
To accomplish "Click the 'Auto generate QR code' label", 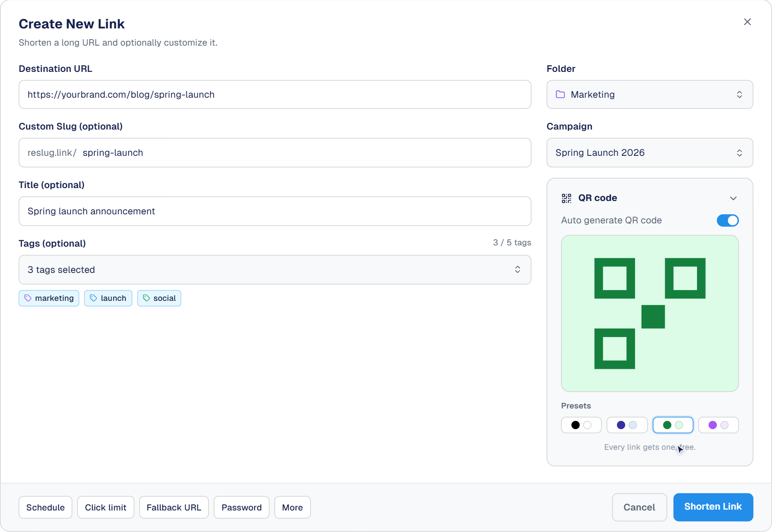I will (x=611, y=220).
